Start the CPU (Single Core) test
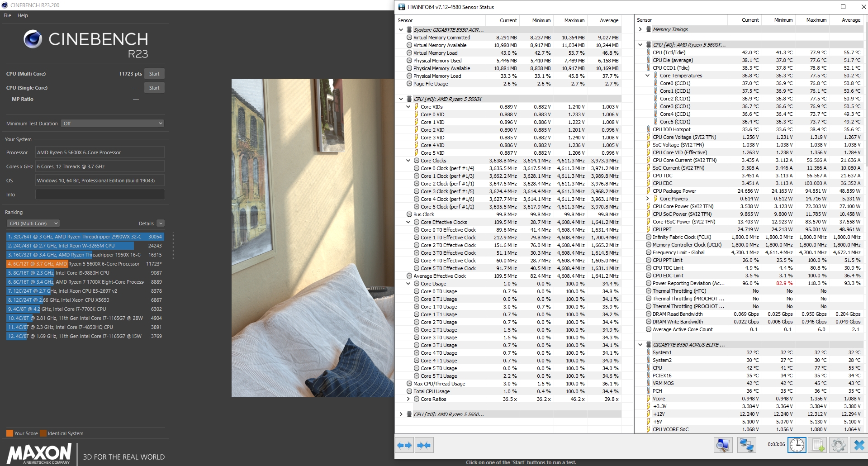Screen dimensions: 868x466 154,88
